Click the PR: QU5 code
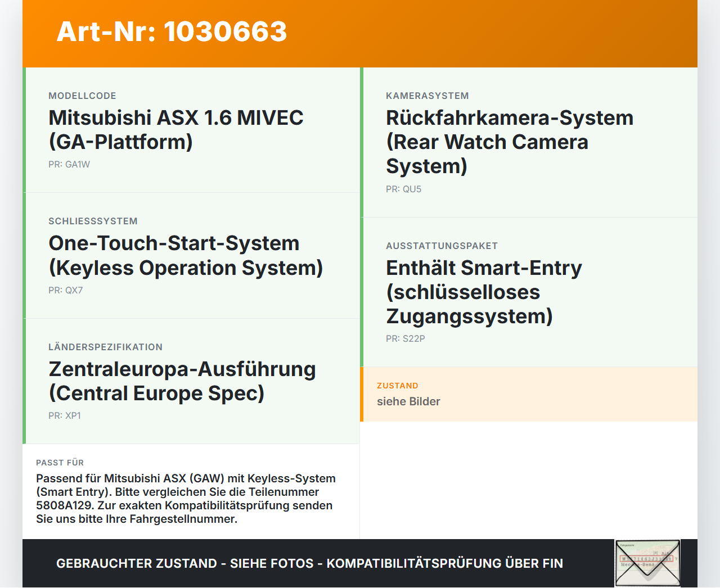The image size is (720, 588). coord(403,189)
